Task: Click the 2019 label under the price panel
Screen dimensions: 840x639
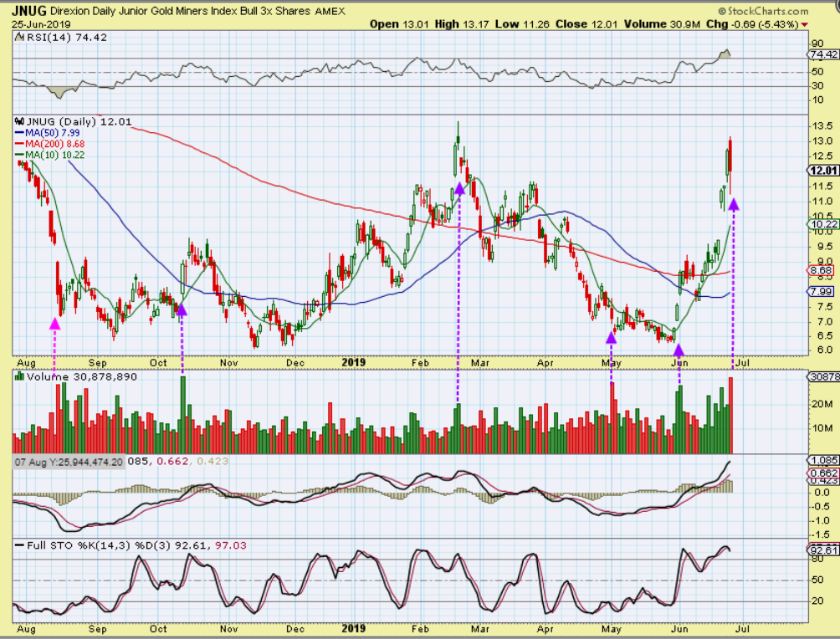Action: click(354, 363)
